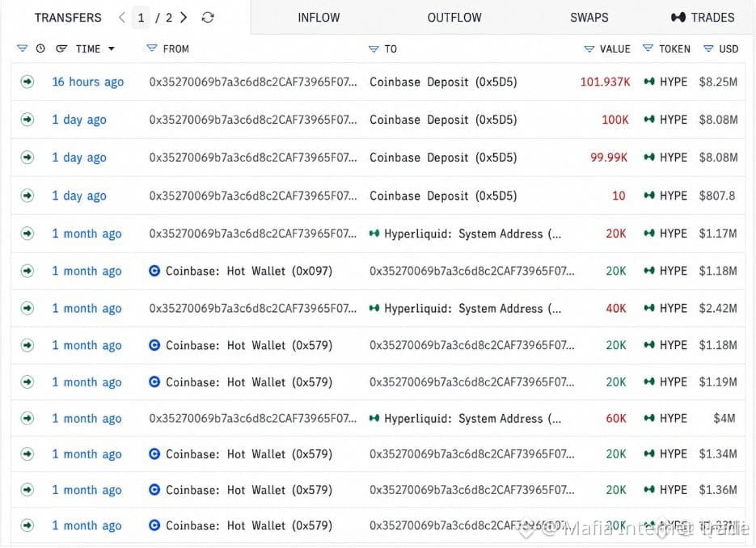Open Coinbase: Hot Wallet (0x097) link

(241, 271)
